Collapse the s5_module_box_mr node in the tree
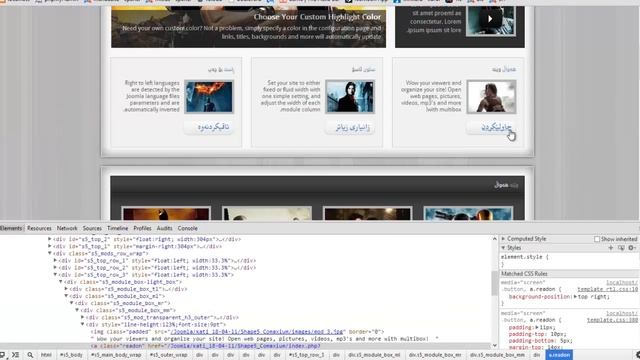 pyautogui.click(x=71, y=303)
